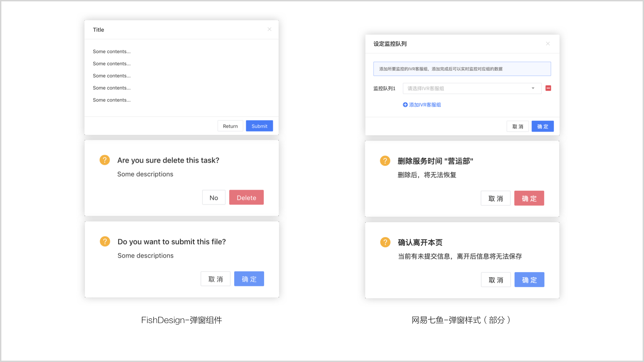Screen dimensions: 644x362
Task: Close the 设定监控队列 dialog
Action: (x=548, y=44)
